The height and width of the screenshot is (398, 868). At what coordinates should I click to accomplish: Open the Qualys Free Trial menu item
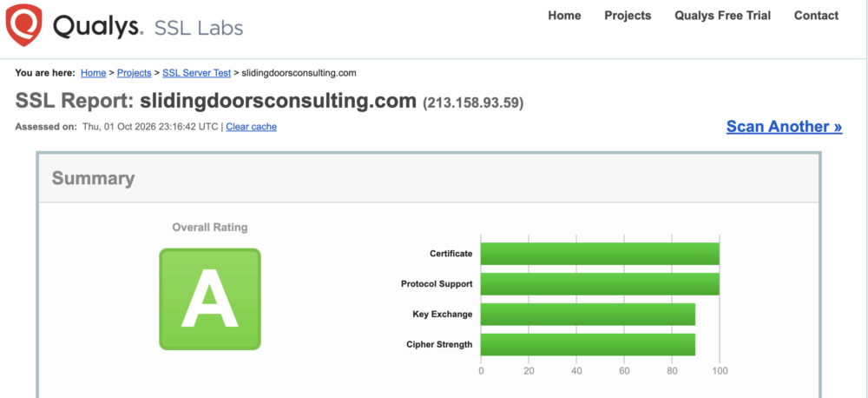point(722,16)
